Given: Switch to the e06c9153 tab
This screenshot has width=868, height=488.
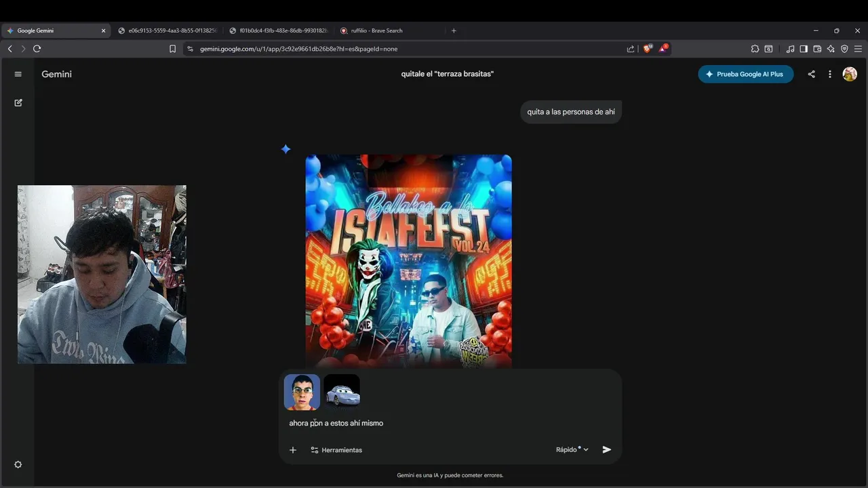Looking at the screenshot, I should pyautogui.click(x=167, y=30).
